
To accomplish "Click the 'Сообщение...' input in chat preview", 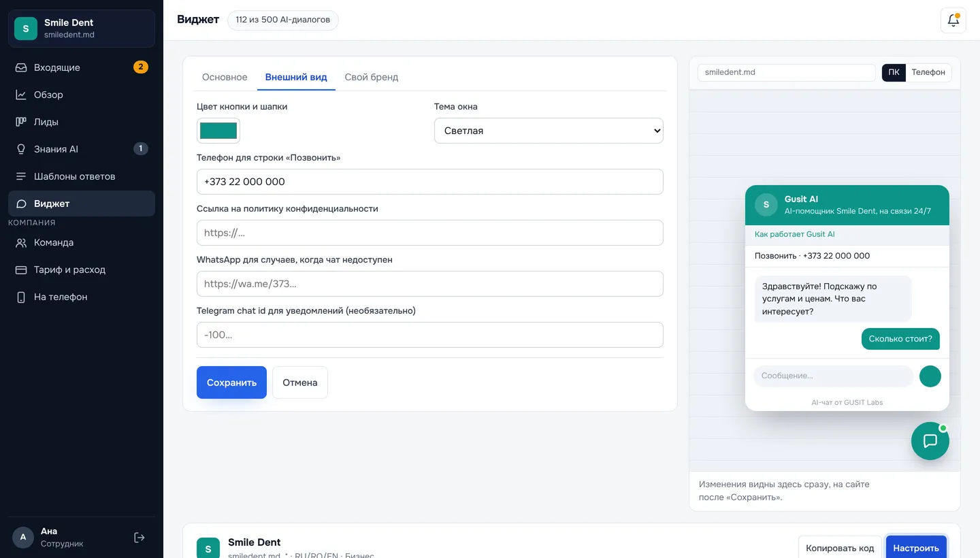I will point(834,376).
